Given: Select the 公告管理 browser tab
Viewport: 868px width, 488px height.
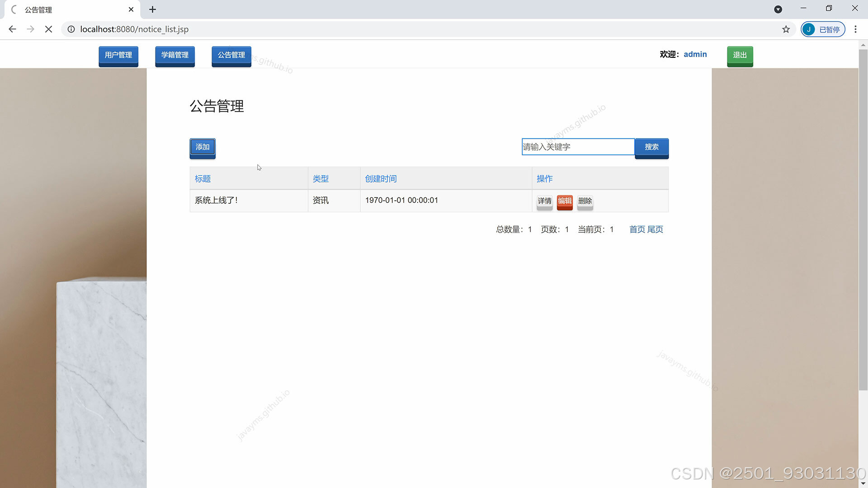Looking at the screenshot, I should point(72,9).
